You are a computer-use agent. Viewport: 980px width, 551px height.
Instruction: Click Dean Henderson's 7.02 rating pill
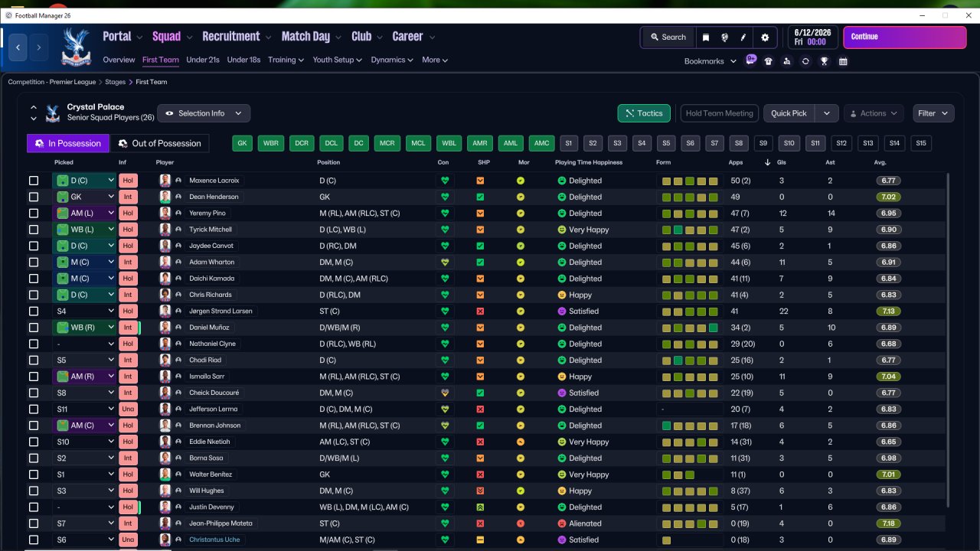(888, 197)
